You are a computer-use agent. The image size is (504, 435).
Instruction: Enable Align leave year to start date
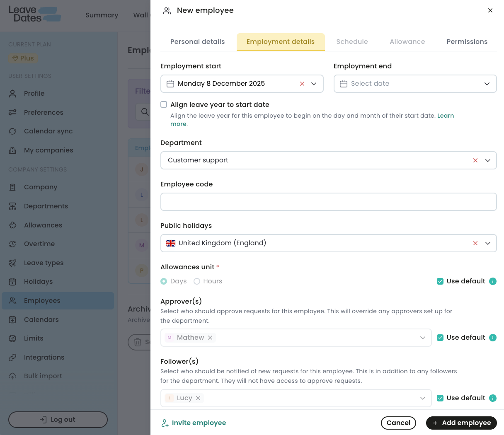click(x=164, y=104)
